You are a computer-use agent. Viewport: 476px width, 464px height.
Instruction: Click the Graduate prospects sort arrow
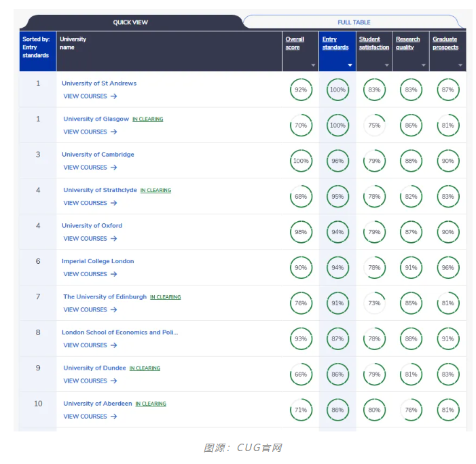pos(460,65)
